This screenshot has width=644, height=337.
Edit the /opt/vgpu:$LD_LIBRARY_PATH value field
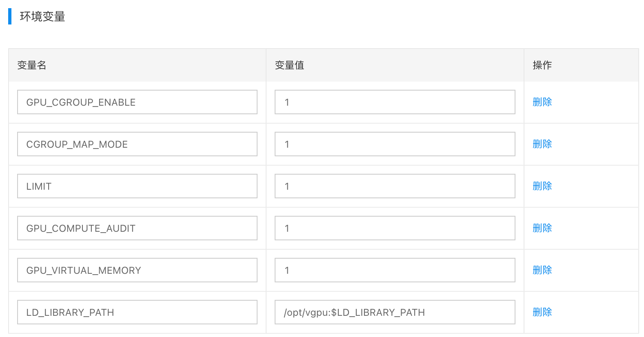(x=395, y=312)
